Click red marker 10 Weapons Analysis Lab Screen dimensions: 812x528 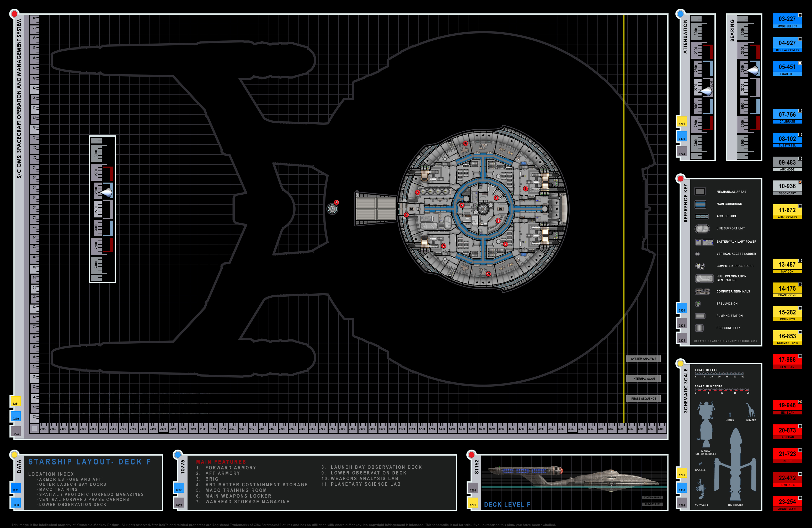[x=465, y=143]
